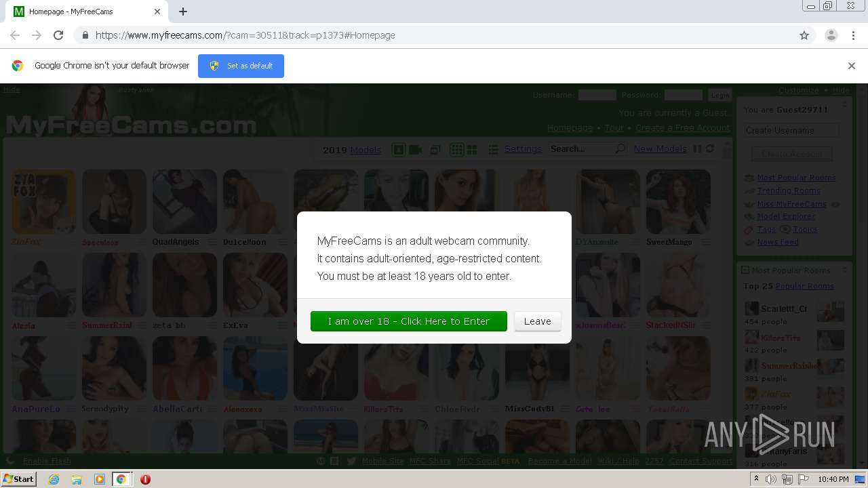868x488 pixels.
Task: Launch Internet Explorer from the taskbar
Action: 54,479
